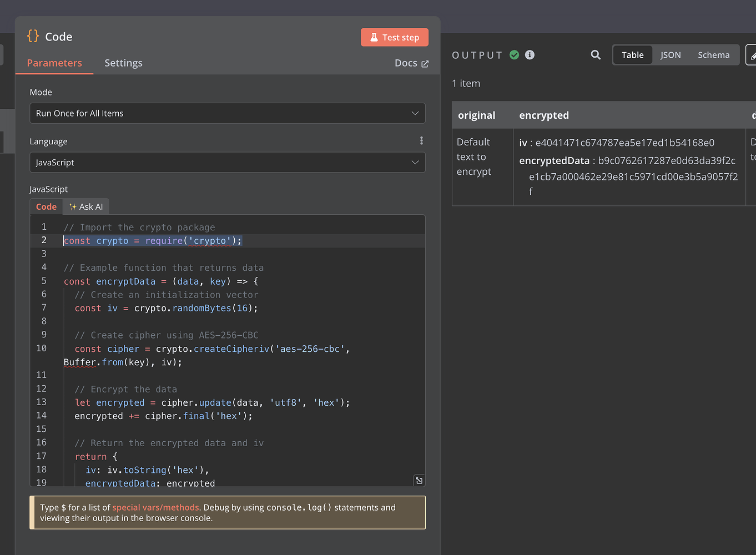Open the special vars/methods link
The height and width of the screenshot is (555, 756).
(155, 507)
